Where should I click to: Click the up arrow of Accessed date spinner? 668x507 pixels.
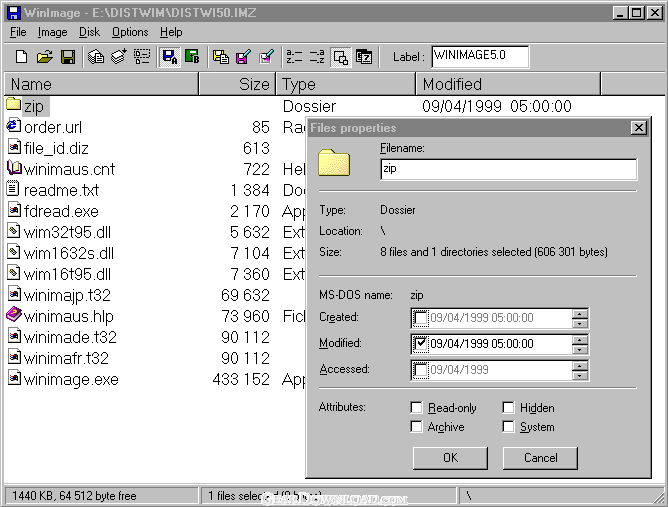coord(579,366)
